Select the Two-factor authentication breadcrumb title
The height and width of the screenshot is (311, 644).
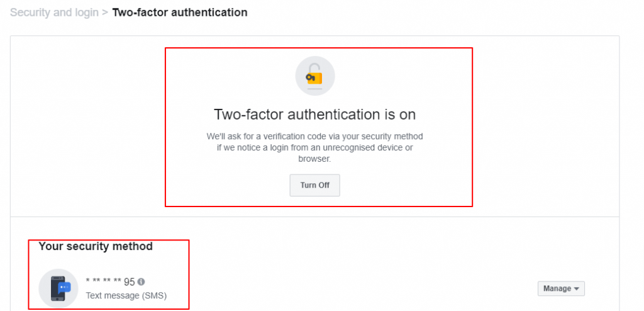[179, 12]
